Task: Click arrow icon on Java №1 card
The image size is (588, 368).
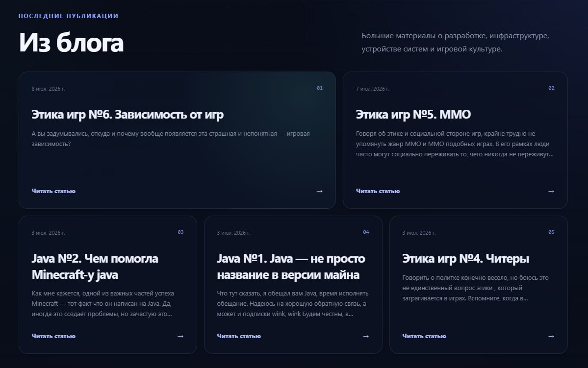Action: coord(366,336)
